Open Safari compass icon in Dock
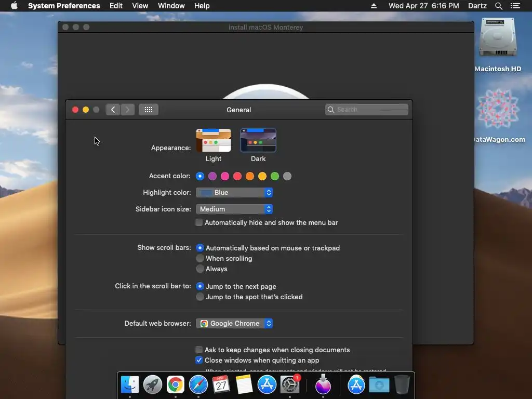This screenshot has height=399, width=532. [x=198, y=385]
